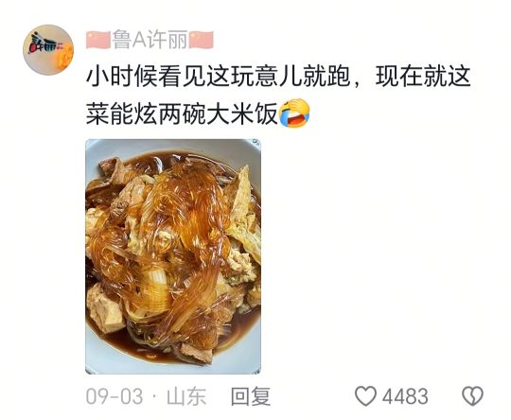Click the 许丽 calligraphy inside the avatar
511x420 pixels.
(44, 44)
